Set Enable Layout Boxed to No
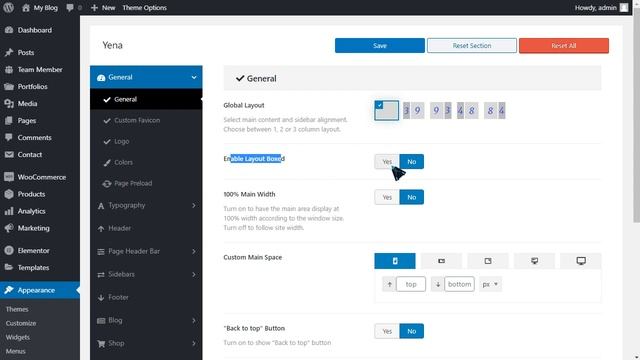The width and height of the screenshot is (640, 360). (411, 162)
